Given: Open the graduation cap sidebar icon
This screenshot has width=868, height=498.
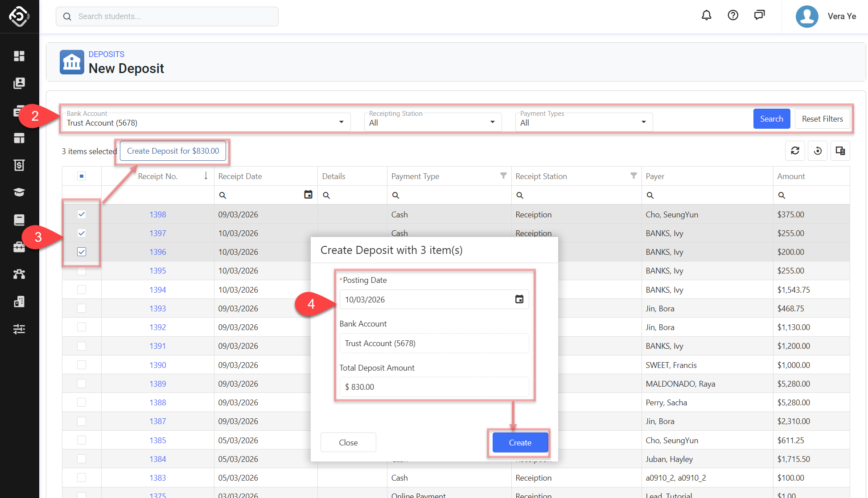Looking at the screenshot, I should coord(19,192).
